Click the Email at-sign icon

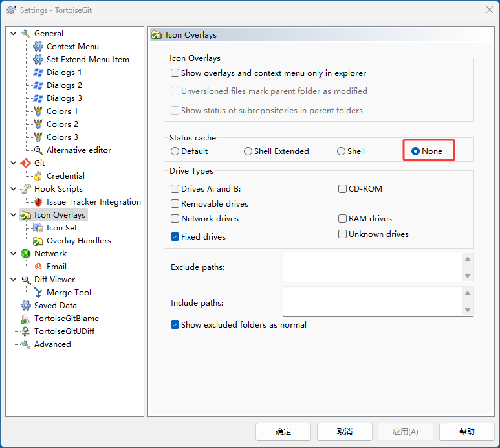38,267
